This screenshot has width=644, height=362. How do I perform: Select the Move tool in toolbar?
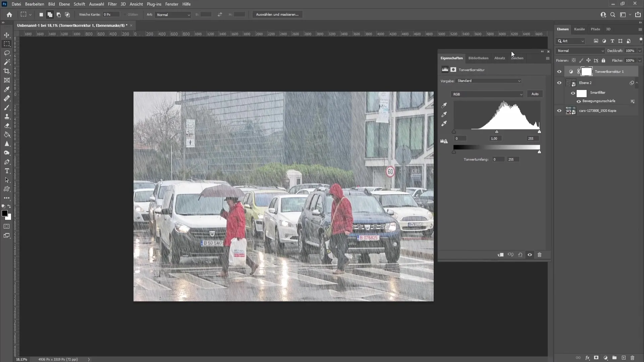[x=7, y=35]
